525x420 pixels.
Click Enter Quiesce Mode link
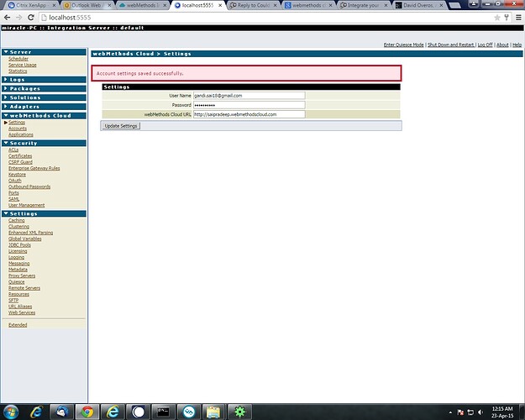click(x=403, y=45)
